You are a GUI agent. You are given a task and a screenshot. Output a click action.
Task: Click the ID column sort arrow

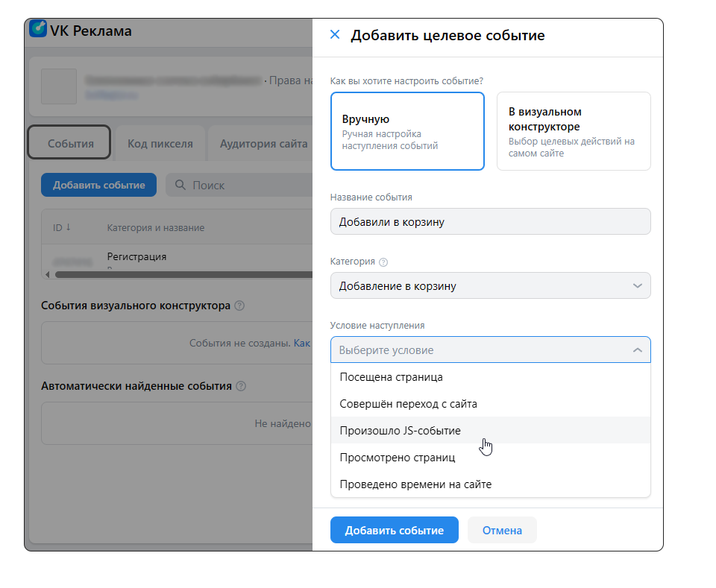pyautogui.click(x=67, y=227)
